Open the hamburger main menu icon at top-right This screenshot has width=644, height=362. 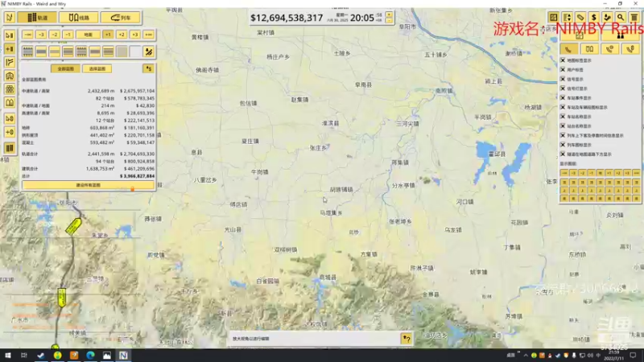[634, 17]
